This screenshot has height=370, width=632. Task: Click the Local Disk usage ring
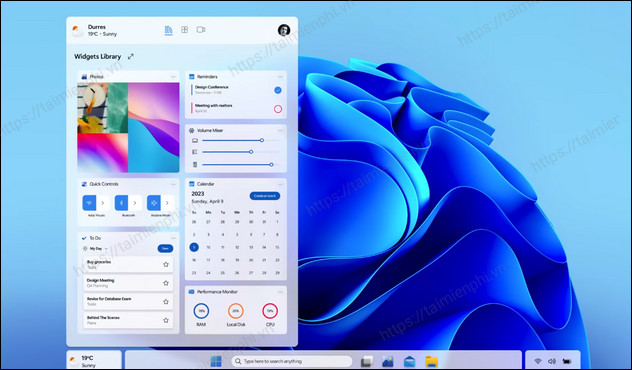[236, 311]
